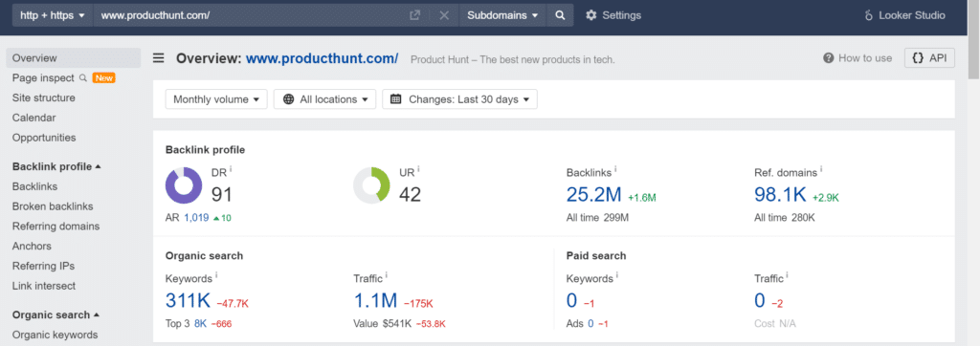Image resolution: width=980 pixels, height=346 pixels.
Task: Click How to use help icon
Action: pos(829,58)
